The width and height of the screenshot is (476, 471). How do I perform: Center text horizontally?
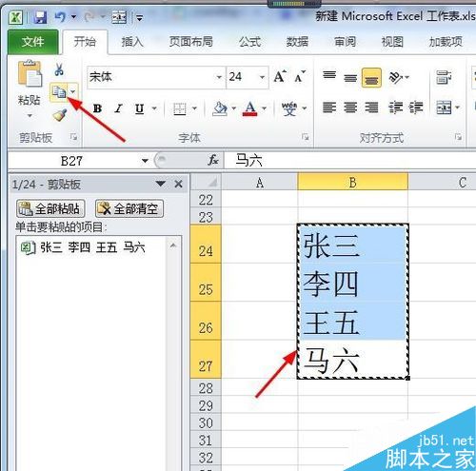(350, 108)
